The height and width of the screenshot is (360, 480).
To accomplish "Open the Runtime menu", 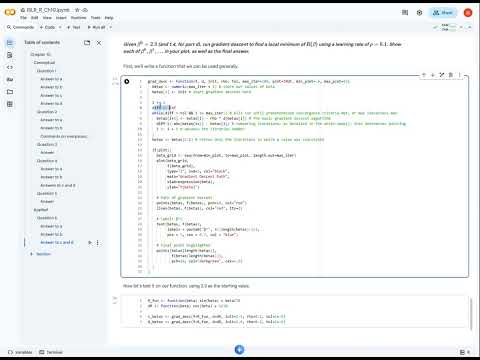I will click(x=78, y=18).
